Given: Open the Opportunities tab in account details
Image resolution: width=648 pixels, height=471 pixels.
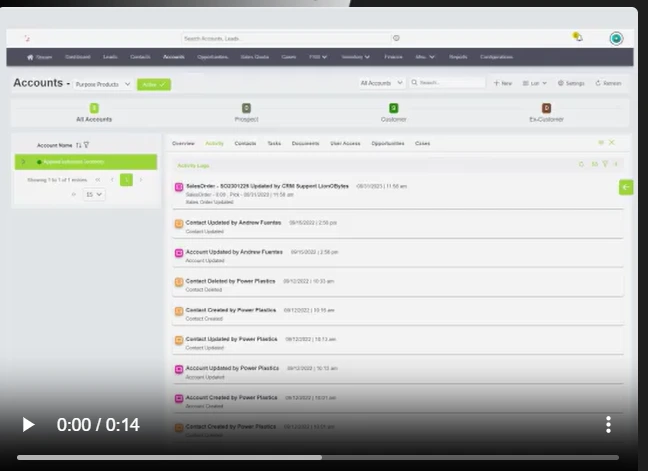Looking at the screenshot, I should (x=387, y=143).
